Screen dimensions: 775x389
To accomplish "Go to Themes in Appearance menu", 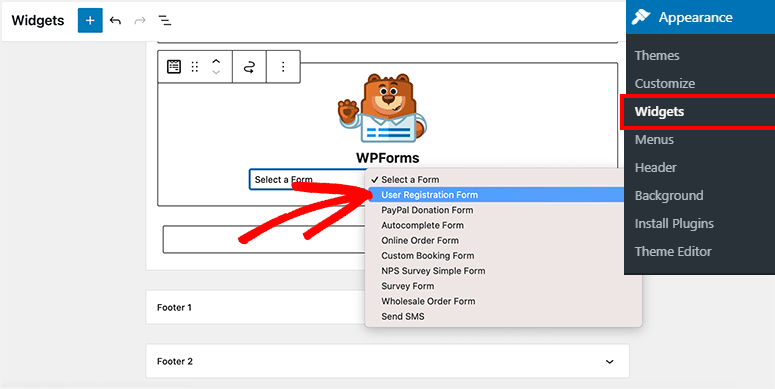I will pyautogui.click(x=657, y=55).
